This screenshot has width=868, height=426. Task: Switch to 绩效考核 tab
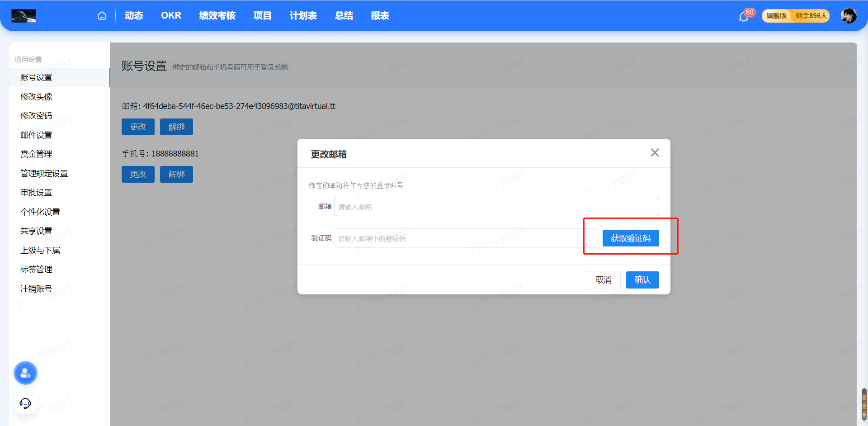(x=217, y=16)
